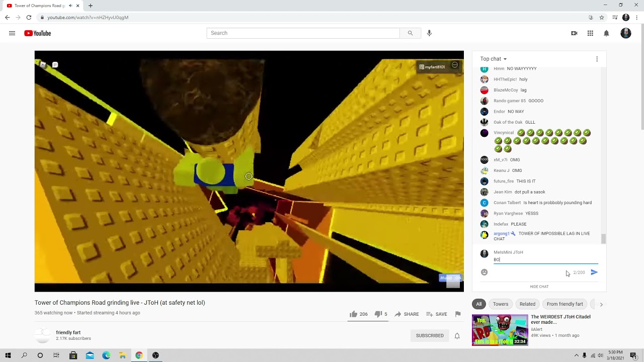Focus the chat message input field

point(545,259)
